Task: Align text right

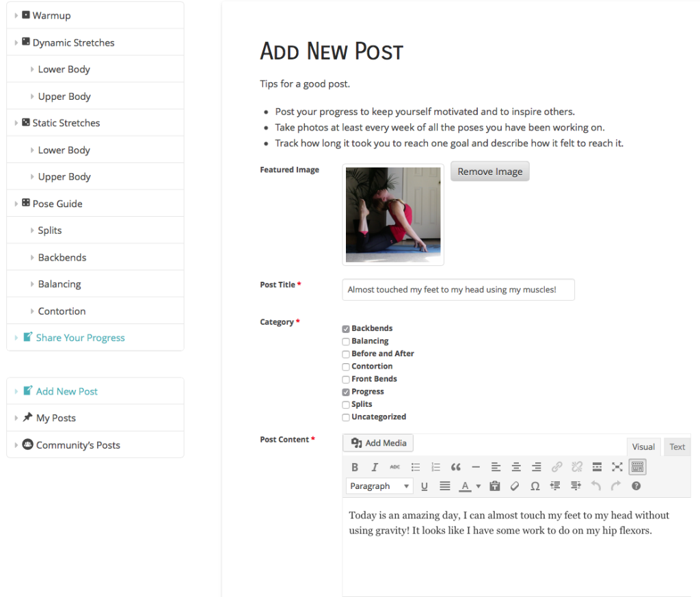Action: pyautogui.click(x=536, y=467)
